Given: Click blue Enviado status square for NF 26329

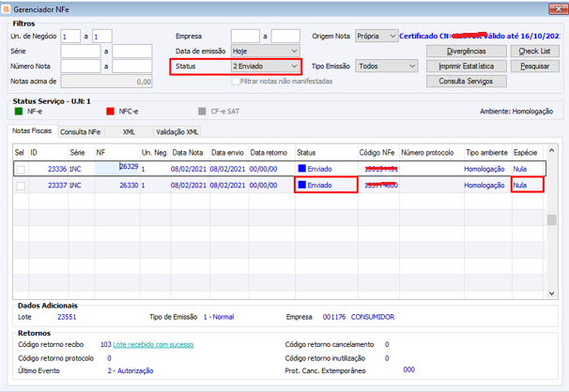Looking at the screenshot, I should click(302, 169).
